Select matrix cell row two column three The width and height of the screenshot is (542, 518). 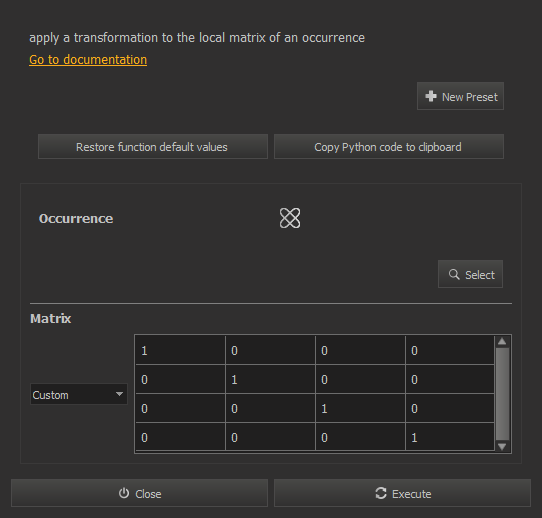pos(360,379)
